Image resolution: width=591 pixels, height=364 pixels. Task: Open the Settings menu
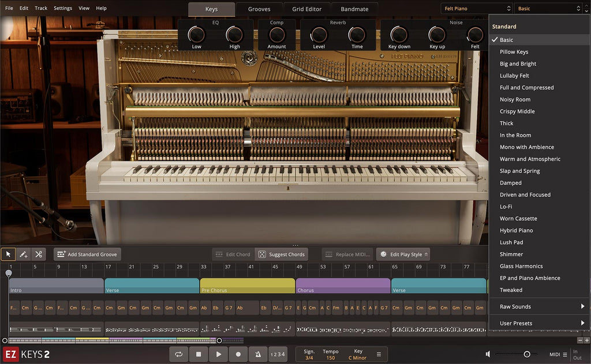(x=63, y=8)
